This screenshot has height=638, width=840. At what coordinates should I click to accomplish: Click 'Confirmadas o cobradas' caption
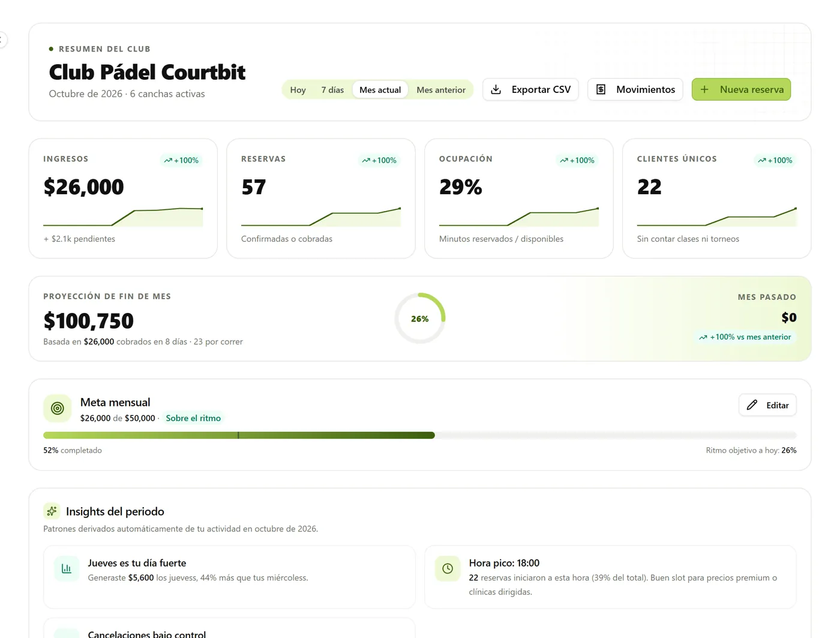click(287, 239)
